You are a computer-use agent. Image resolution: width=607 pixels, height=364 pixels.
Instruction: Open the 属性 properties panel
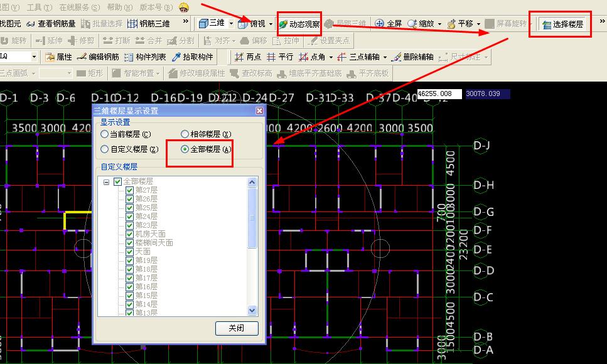(x=59, y=57)
